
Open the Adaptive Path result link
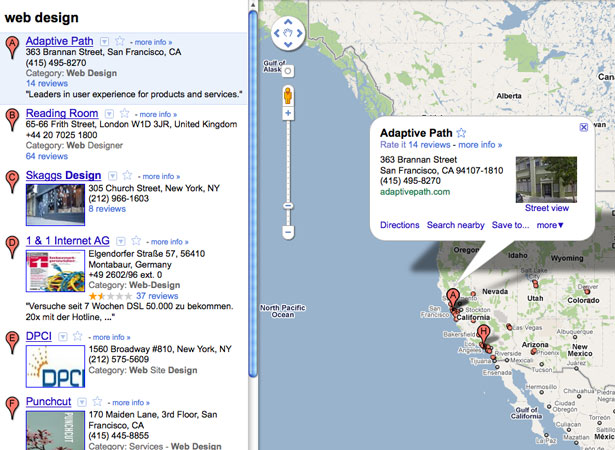click(x=60, y=41)
